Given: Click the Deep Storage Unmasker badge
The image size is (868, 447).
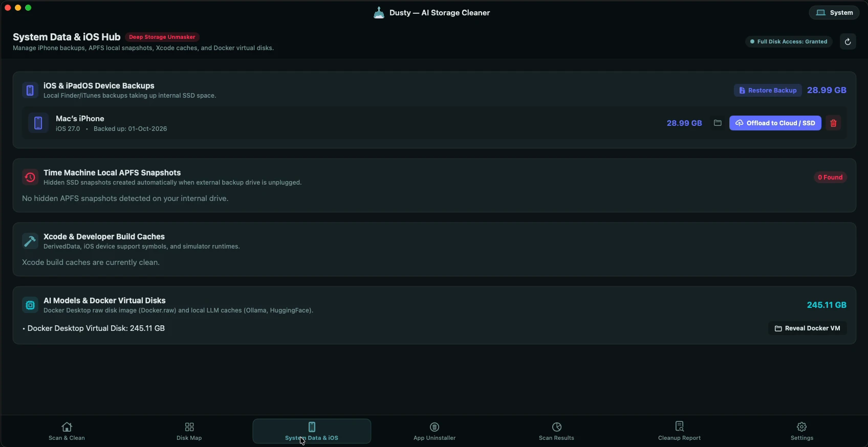Looking at the screenshot, I should pyautogui.click(x=162, y=37).
